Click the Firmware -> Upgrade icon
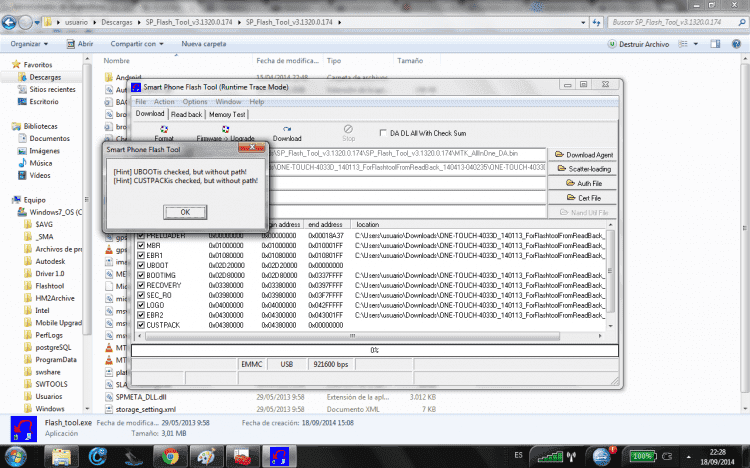The height and width of the screenshot is (468, 750). click(225, 129)
